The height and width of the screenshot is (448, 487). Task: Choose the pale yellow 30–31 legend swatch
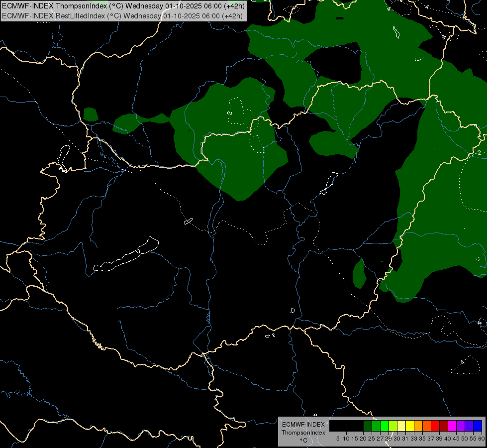pos(401,426)
